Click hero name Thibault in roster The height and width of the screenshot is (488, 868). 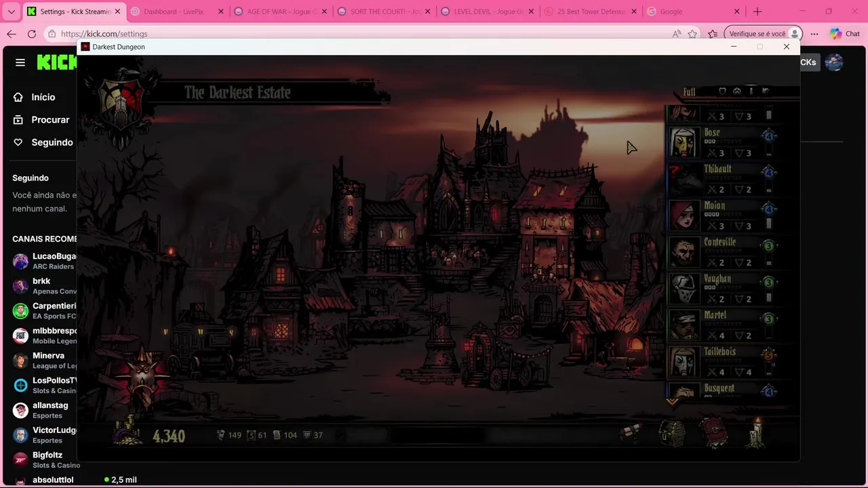tap(717, 169)
